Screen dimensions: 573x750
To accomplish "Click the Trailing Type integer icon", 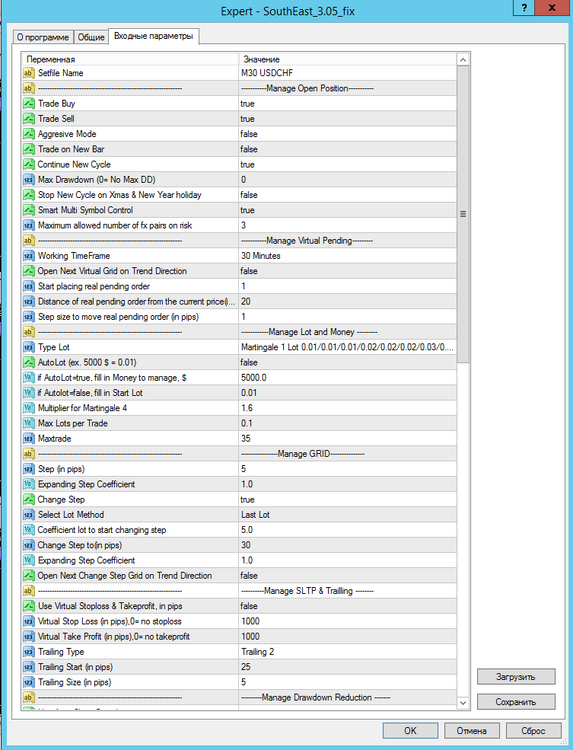I will coord(29,651).
